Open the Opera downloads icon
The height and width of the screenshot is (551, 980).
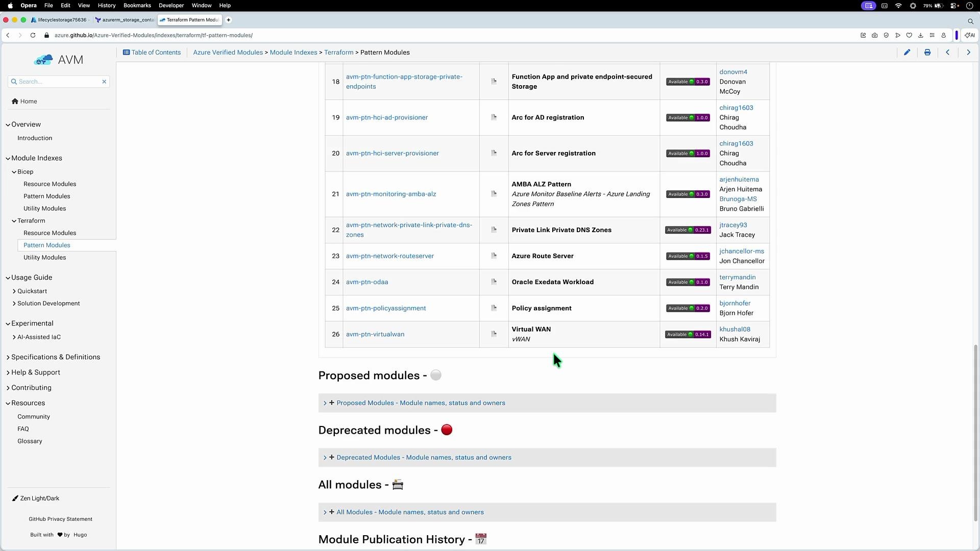(x=921, y=35)
